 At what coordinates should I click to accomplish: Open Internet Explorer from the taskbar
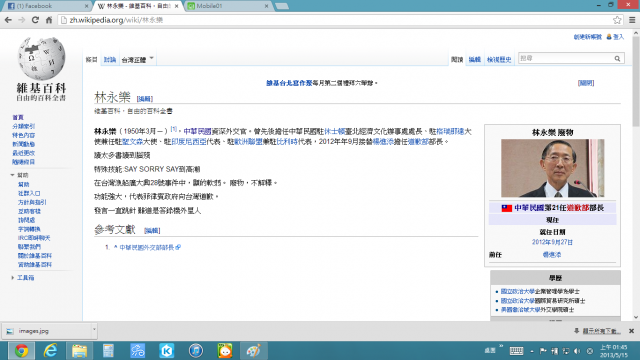tap(50, 351)
